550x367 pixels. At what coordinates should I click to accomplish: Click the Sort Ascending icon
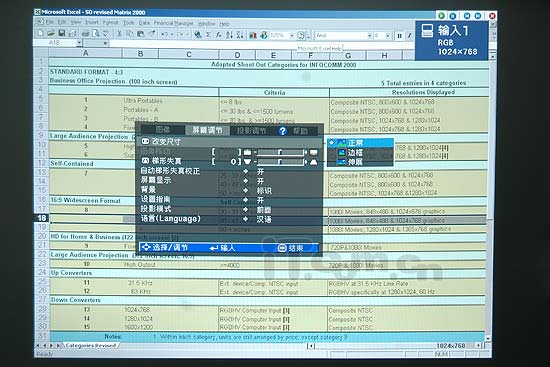pos(229,34)
